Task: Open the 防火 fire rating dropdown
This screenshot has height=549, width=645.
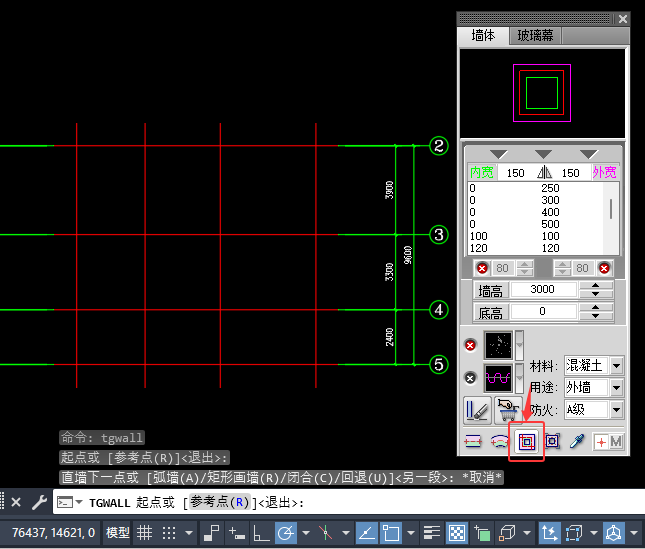Action: tap(616, 410)
